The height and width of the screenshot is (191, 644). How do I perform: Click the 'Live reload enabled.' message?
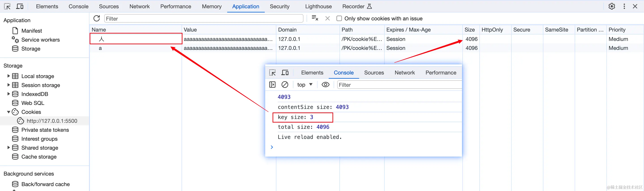point(309,137)
